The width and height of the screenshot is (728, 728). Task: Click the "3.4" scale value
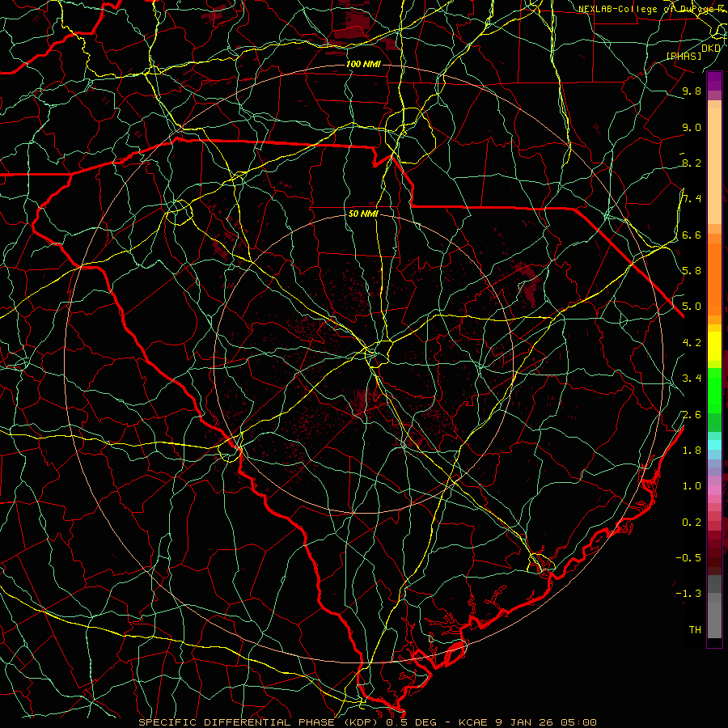(692, 379)
